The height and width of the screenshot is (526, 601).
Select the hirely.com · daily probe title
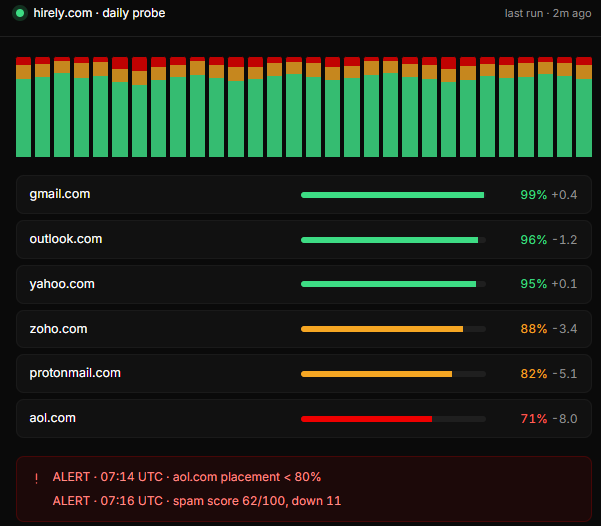(99, 13)
